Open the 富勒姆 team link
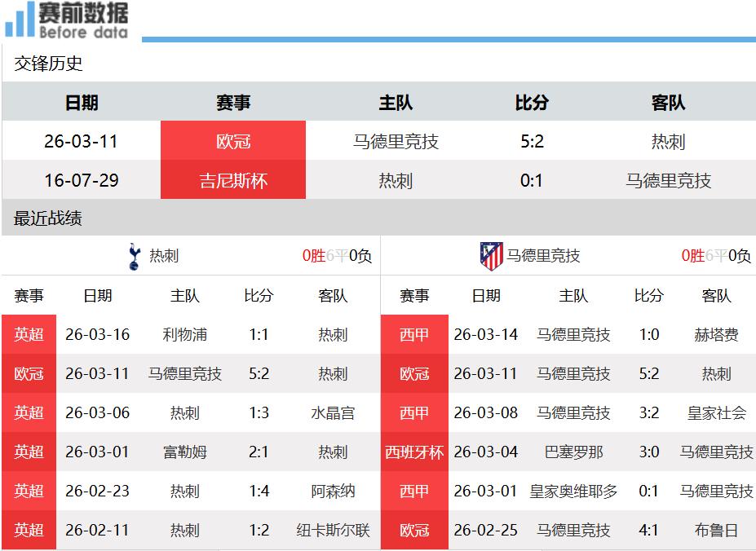 (x=185, y=452)
